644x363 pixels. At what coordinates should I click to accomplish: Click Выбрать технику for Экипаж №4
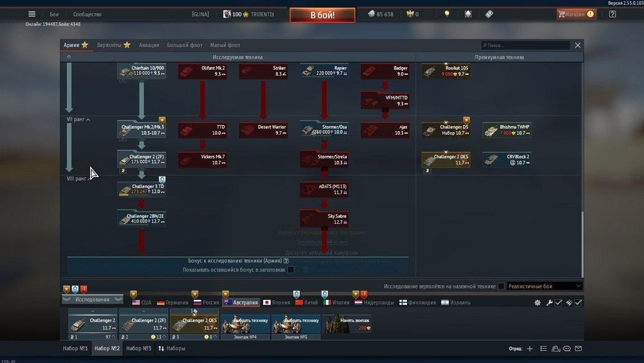[x=245, y=324]
